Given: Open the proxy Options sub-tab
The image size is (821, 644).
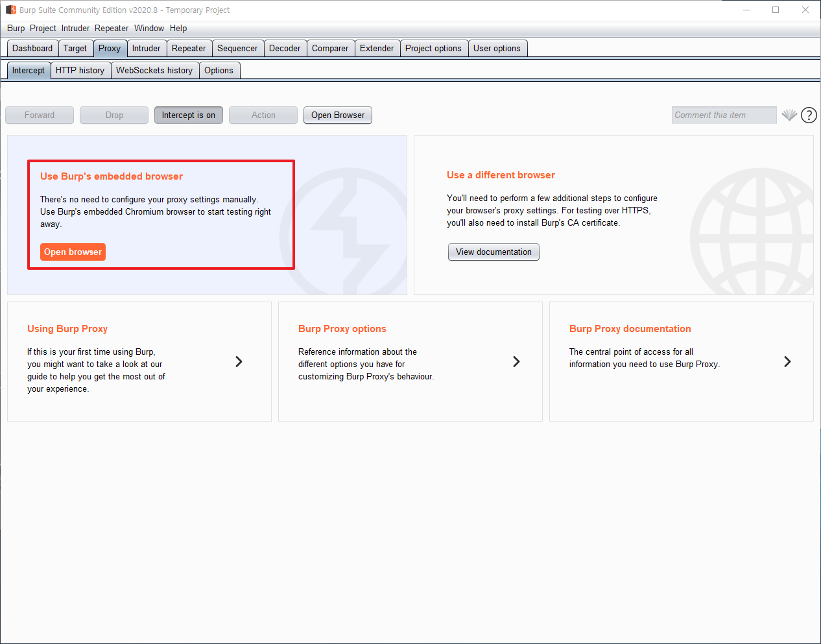Looking at the screenshot, I should coord(219,70).
